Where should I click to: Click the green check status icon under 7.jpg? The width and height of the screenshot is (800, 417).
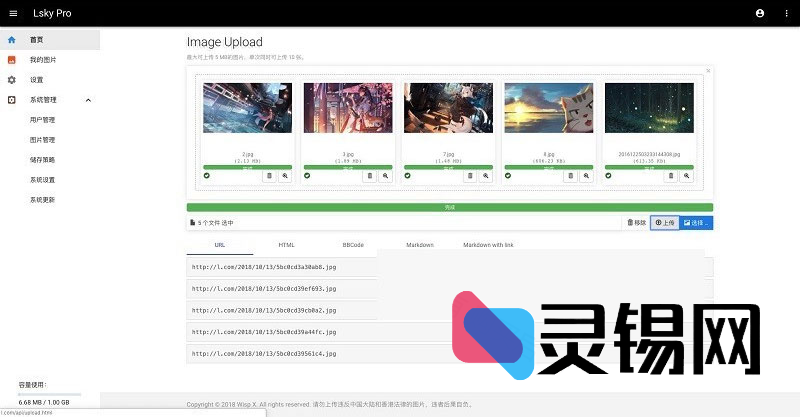click(407, 176)
